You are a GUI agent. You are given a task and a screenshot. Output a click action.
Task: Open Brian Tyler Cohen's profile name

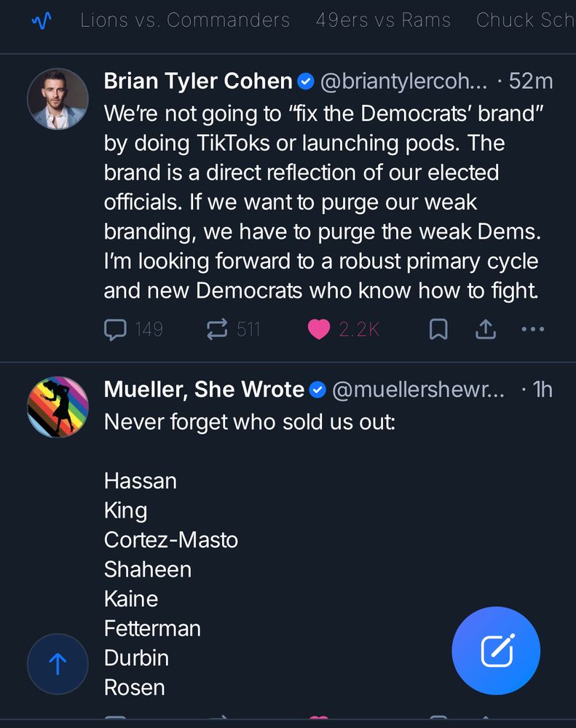[198, 81]
